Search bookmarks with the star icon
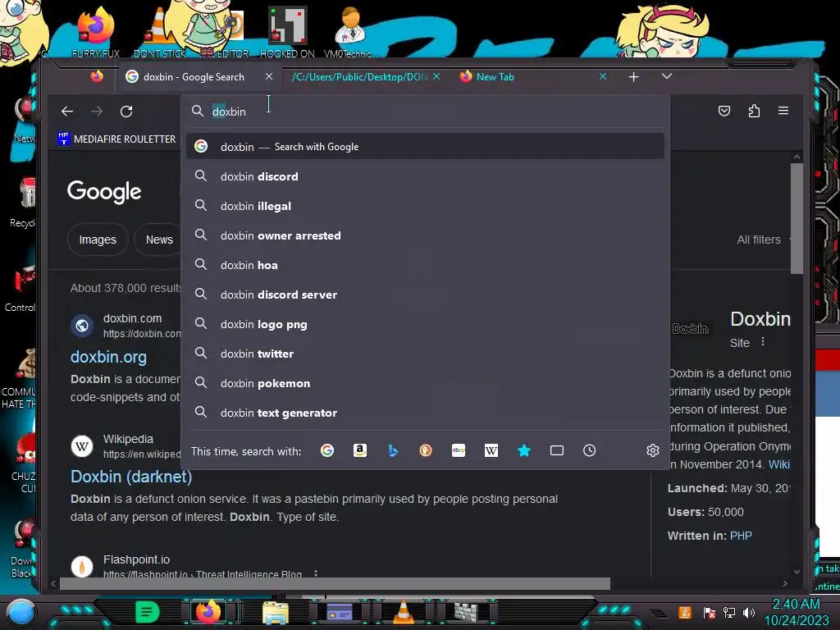Viewport: 840px width, 630px height. [524, 450]
